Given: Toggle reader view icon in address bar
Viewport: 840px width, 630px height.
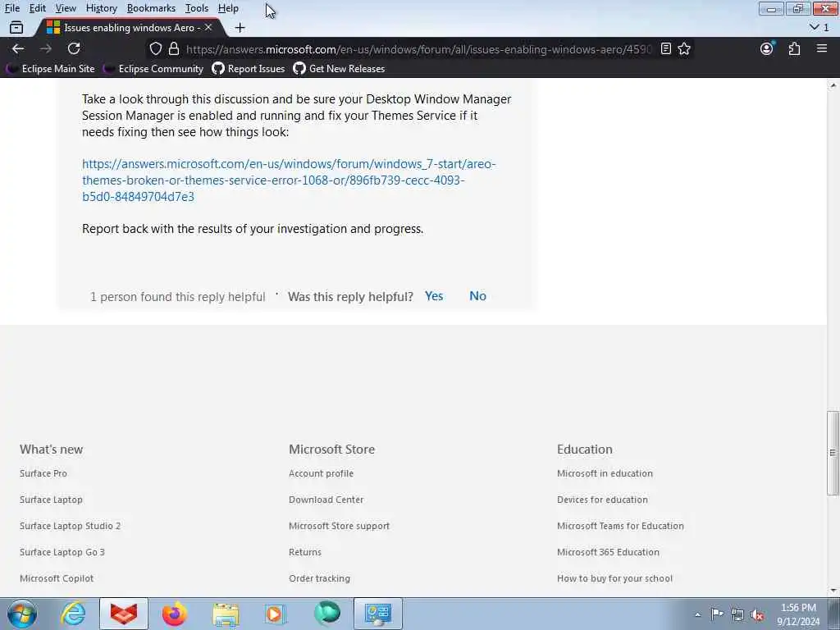Looking at the screenshot, I should (666, 48).
